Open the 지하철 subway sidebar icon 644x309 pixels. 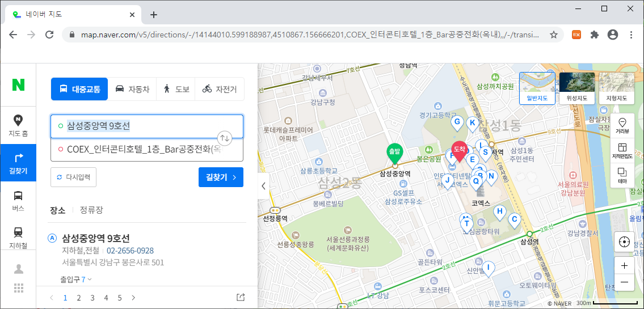[18, 238]
